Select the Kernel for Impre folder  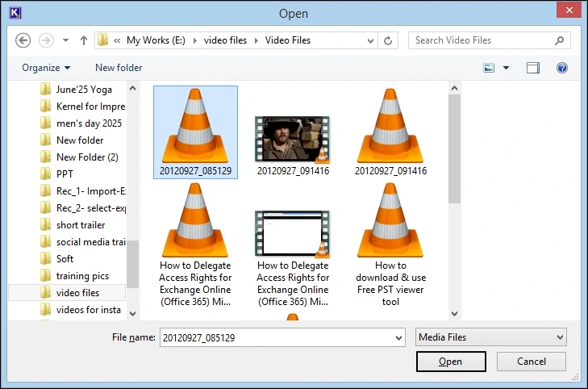(x=91, y=107)
